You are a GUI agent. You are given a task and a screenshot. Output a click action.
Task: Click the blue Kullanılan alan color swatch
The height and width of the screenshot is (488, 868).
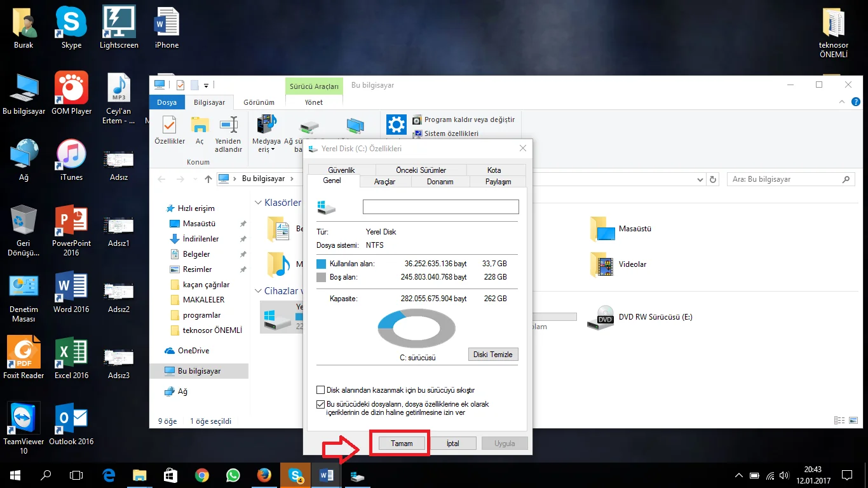pos(321,264)
